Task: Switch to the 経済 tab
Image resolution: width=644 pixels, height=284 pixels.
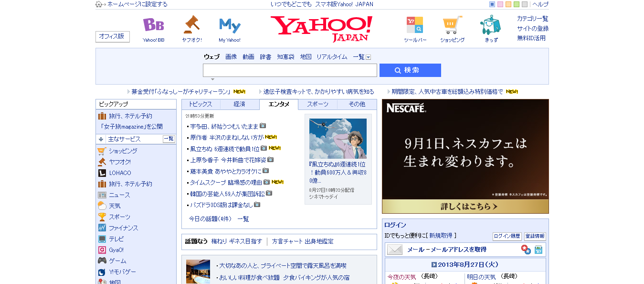Action: 240,104
